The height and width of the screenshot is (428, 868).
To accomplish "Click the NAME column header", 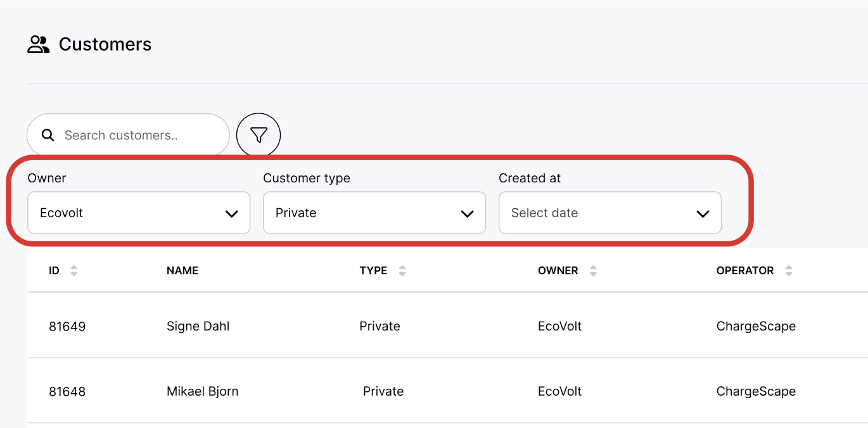I will [182, 271].
